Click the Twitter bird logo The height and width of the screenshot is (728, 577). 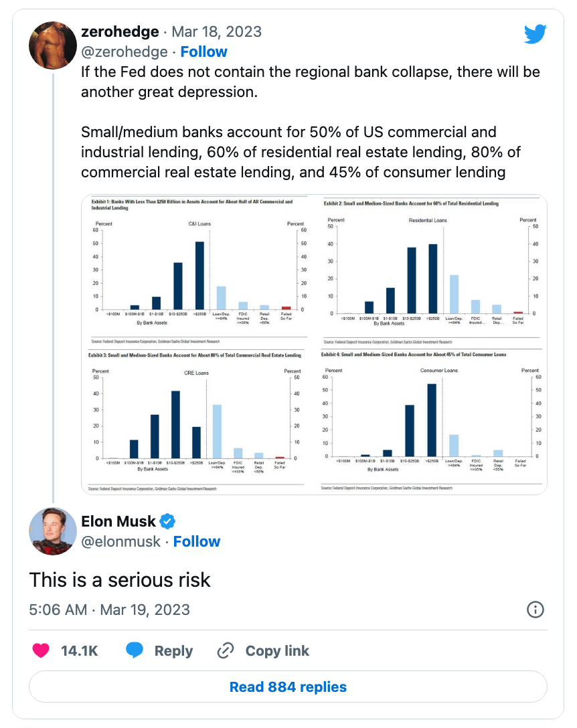pos(535,34)
